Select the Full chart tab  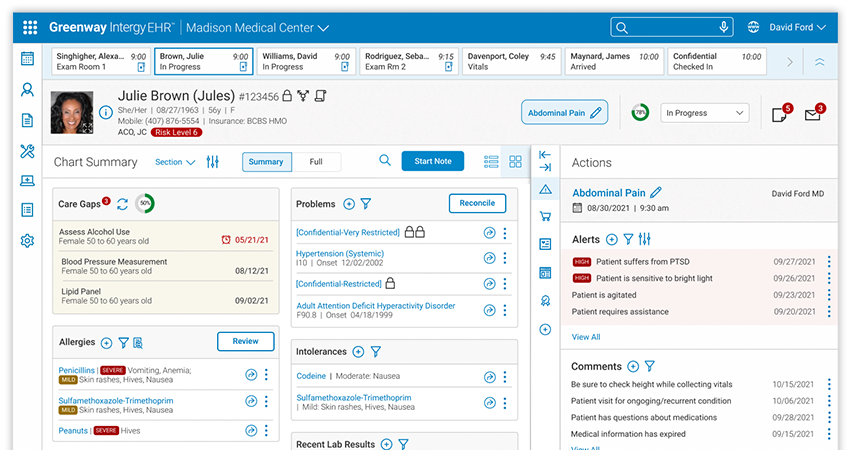point(316,162)
